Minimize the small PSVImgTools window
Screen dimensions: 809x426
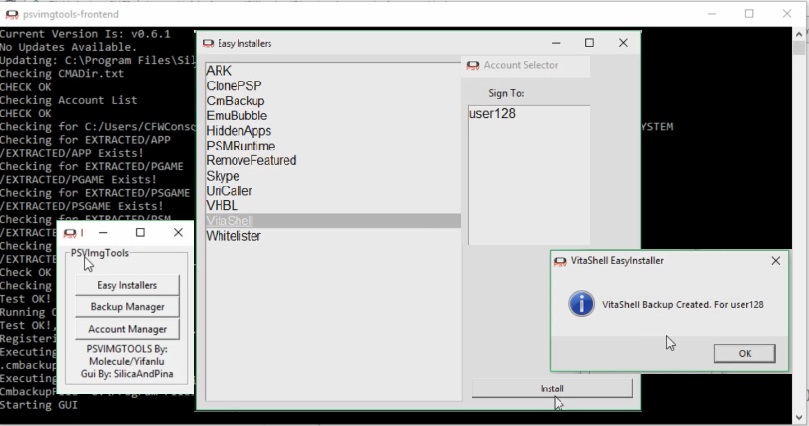pos(103,233)
